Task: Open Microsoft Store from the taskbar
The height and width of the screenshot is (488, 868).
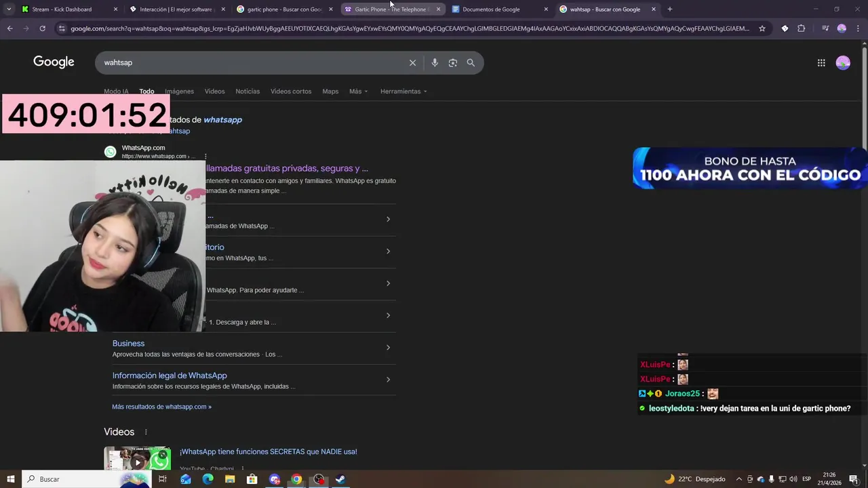Action: [x=252, y=479]
